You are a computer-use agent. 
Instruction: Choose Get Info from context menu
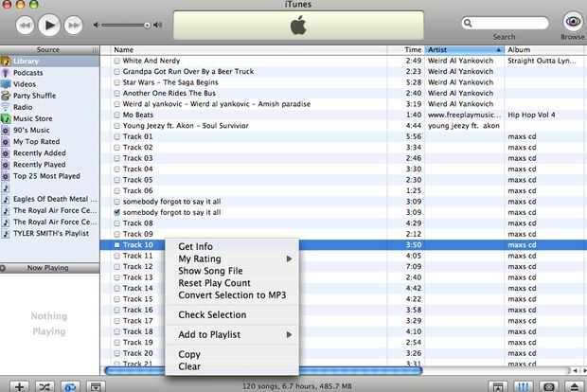[232, 246]
